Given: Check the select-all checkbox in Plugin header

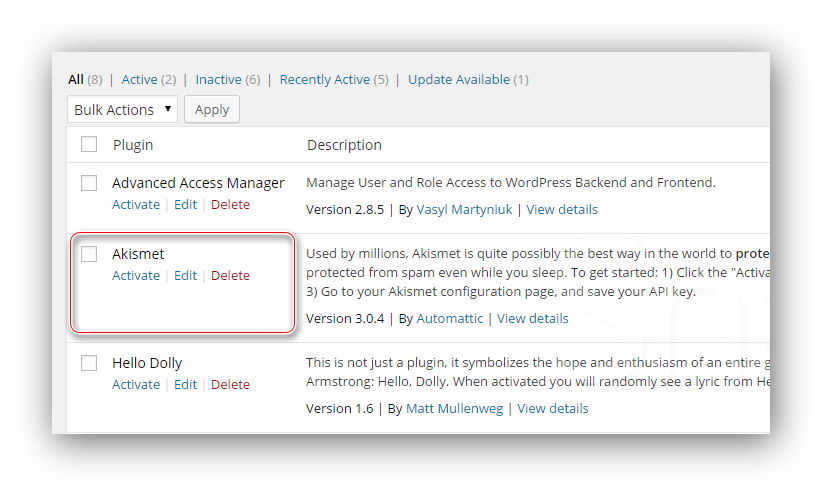Looking at the screenshot, I should coord(89,144).
